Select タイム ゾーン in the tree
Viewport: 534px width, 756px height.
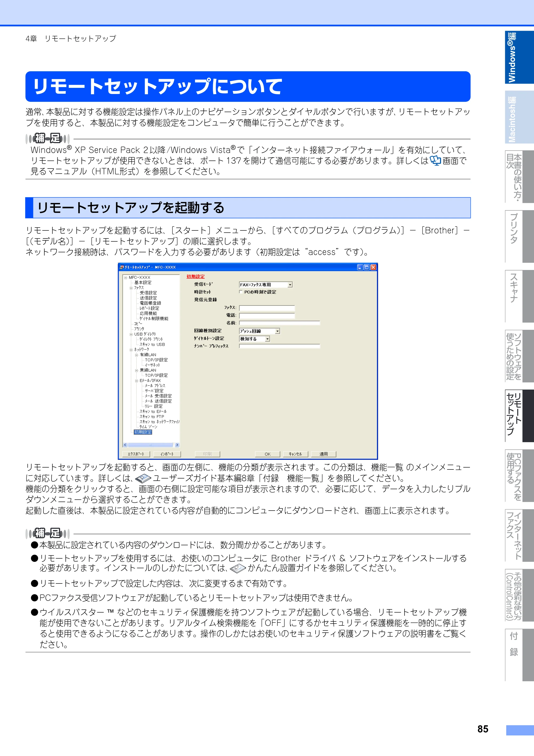[x=148, y=427]
